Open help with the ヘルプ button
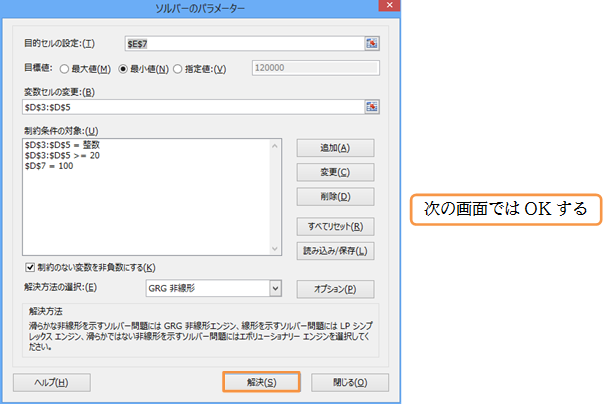 (x=52, y=382)
